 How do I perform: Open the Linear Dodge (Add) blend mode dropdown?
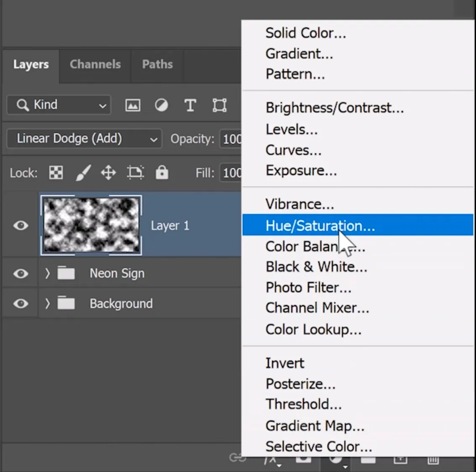(84, 139)
